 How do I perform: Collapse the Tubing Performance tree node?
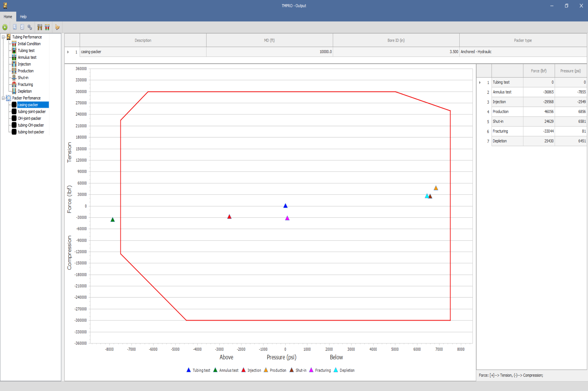[3, 37]
